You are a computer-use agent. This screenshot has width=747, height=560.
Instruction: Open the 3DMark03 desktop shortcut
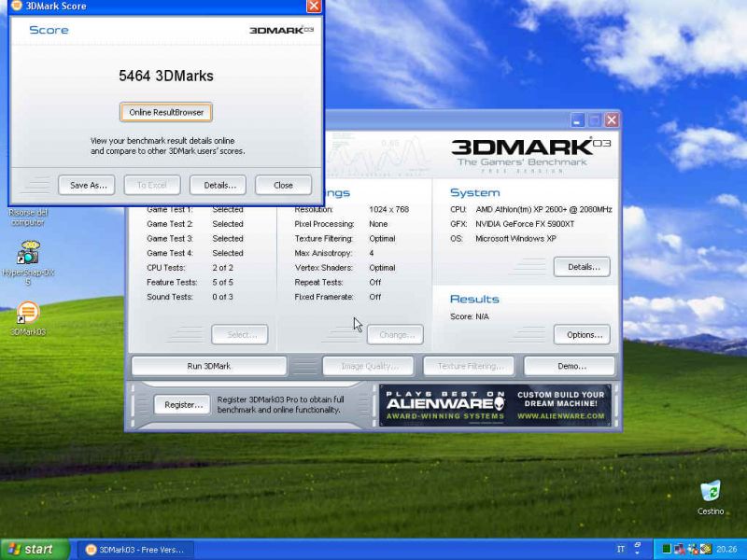(x=28, y=318)
